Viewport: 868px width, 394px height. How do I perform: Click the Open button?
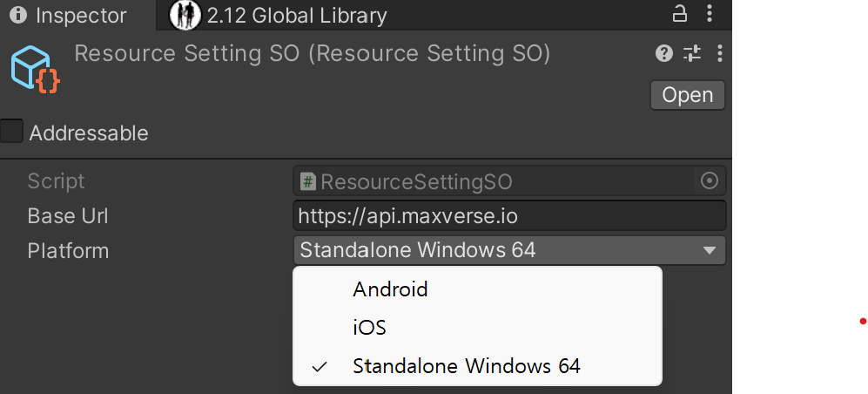pos(687,95)
